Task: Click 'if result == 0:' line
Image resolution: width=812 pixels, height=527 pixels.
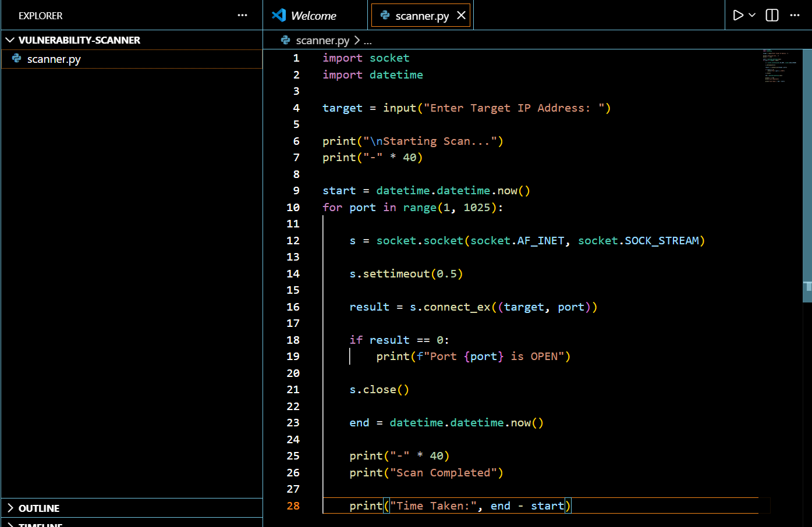Action: click(x=399, y=340)
